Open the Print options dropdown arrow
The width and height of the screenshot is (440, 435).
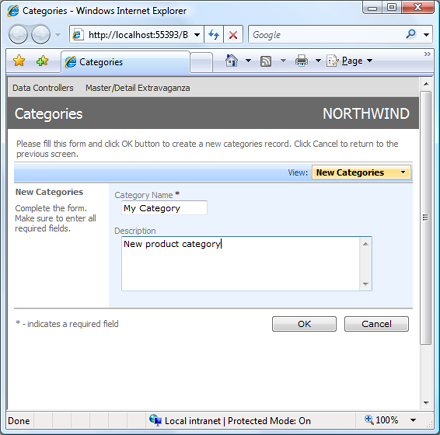[x=318, y=61]
